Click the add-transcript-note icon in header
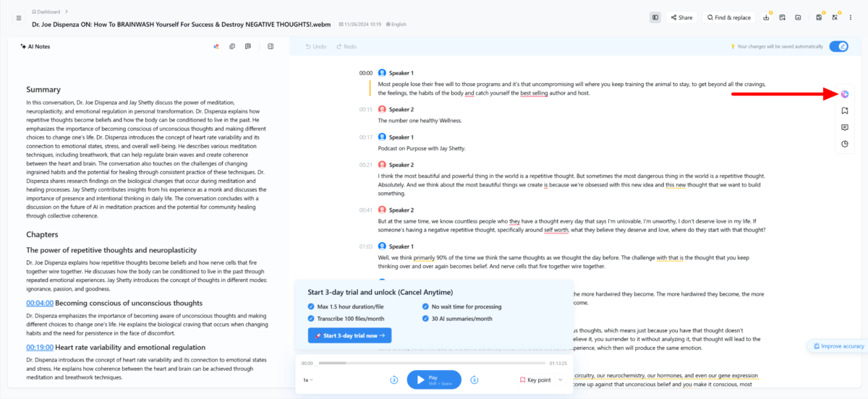The height and width of the screenshot is (399, 868). pos(782,17)
